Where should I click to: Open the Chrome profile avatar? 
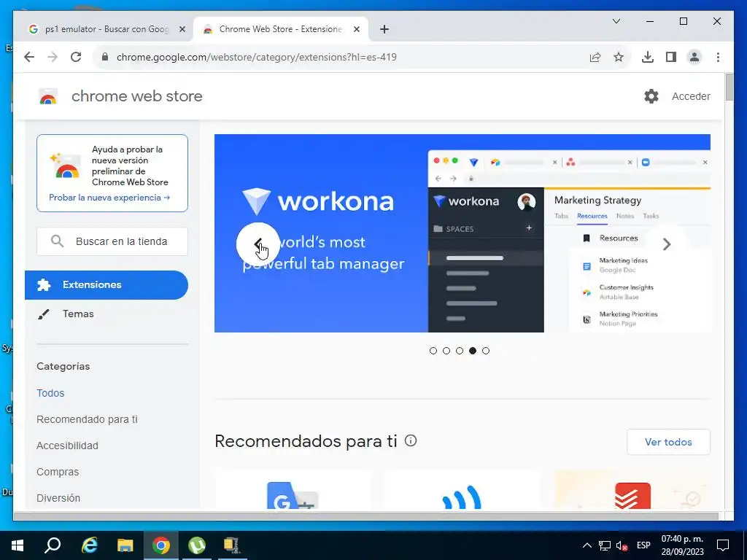(694, 57)
